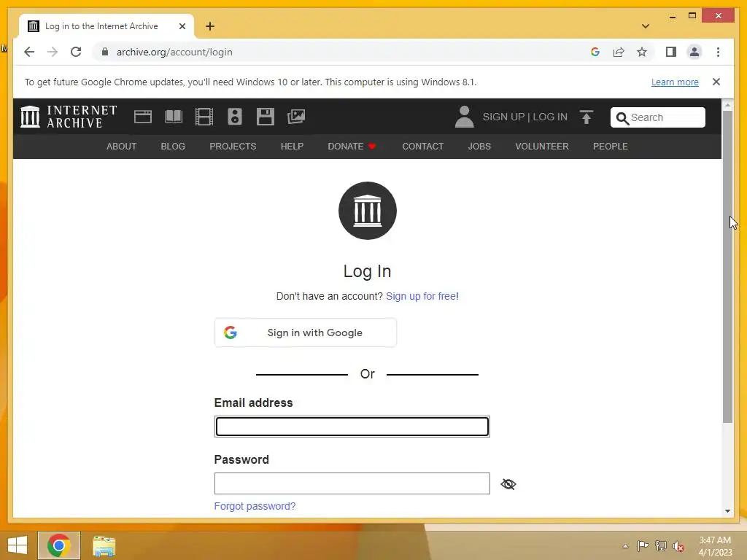Click Sign in with Google button
Viewport: 747px width, 560px height.
(306, 332)
